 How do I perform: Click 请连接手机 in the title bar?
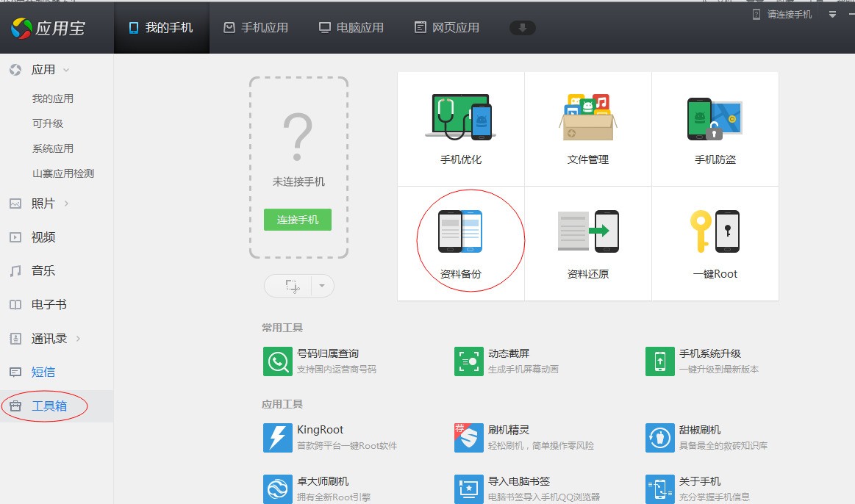click(x=790, y=15)
